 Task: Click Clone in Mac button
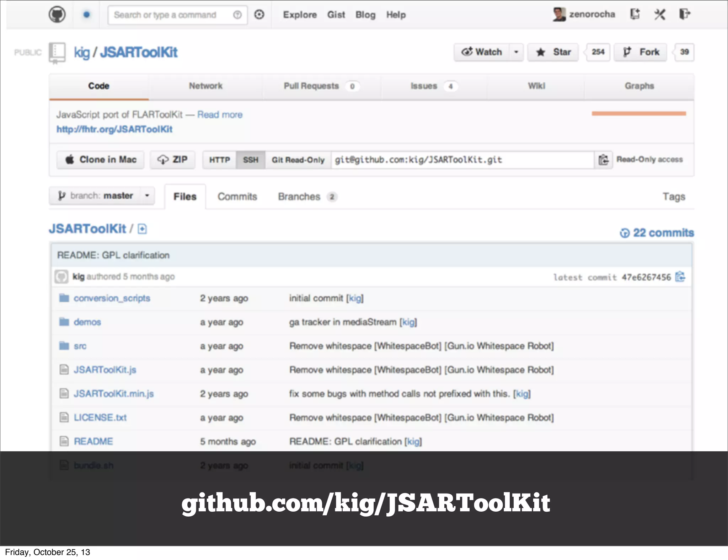point(101,160)
